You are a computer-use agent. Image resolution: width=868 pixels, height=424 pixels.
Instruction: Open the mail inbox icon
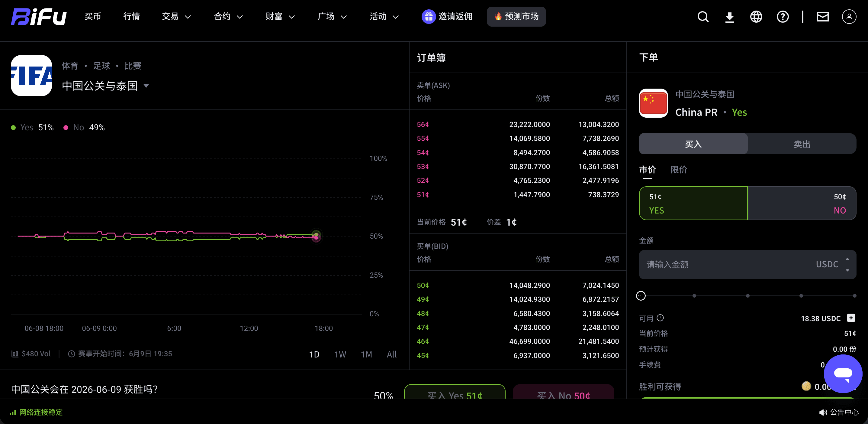pos(822,17)
